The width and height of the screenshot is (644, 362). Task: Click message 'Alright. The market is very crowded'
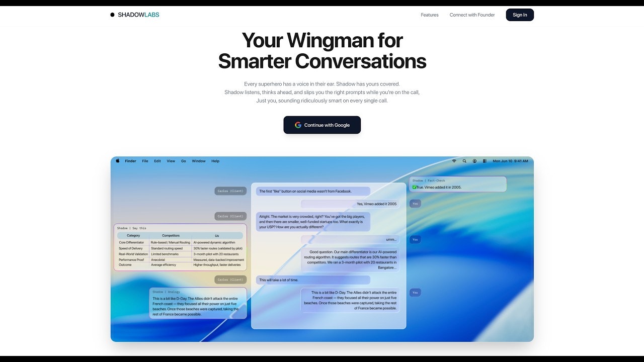pos(313,222)
